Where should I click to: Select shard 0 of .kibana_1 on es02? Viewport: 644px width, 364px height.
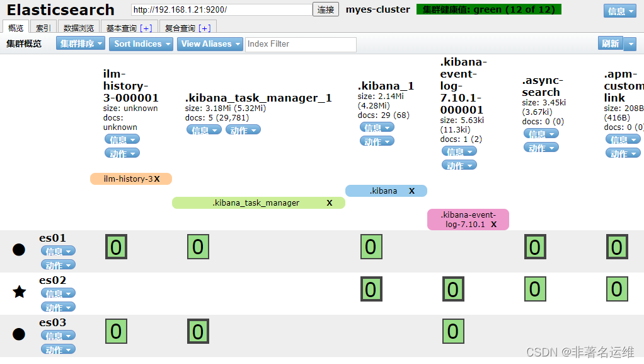tap(371, 289)
